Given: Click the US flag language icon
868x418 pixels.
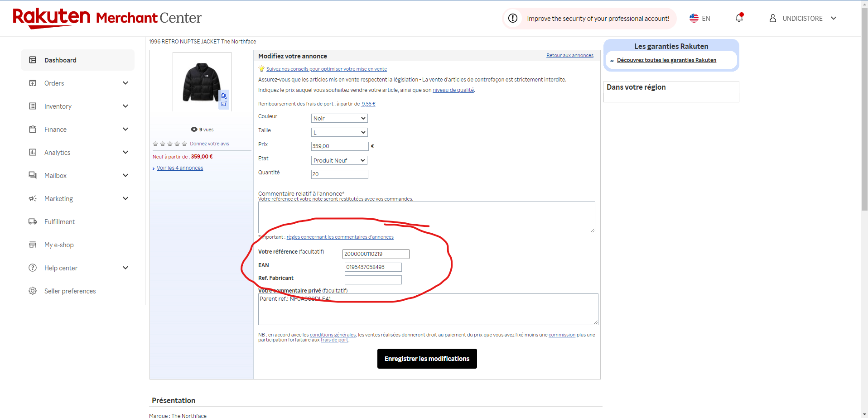Looking at the screenshot, I should click(694, 18).
